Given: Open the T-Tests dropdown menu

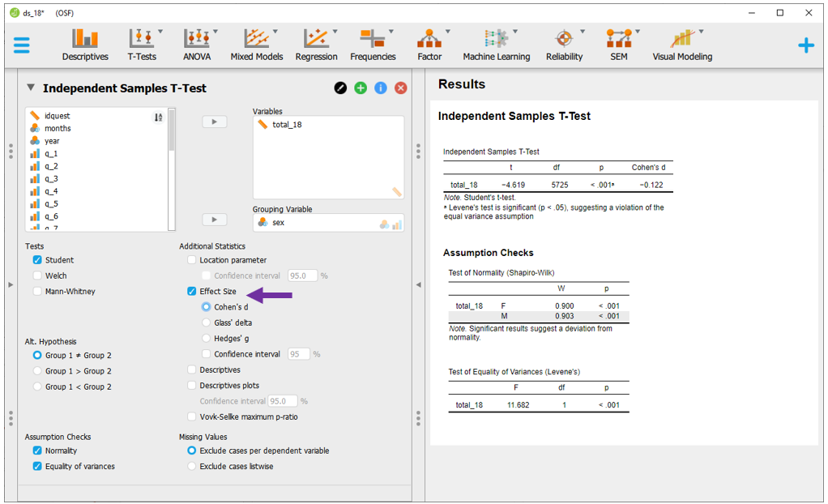Looking at the screenshot, I should point(142,45).
